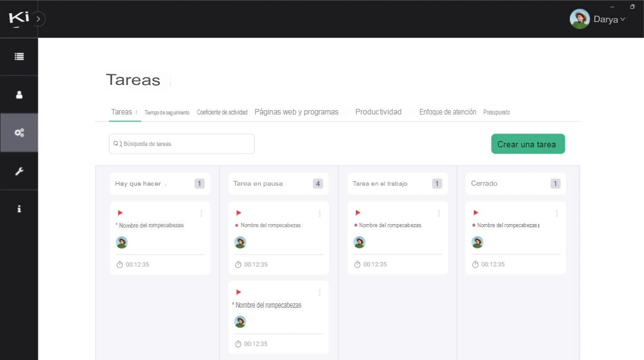Minimize the application window
644x360 pixels.
pos(613,7)
